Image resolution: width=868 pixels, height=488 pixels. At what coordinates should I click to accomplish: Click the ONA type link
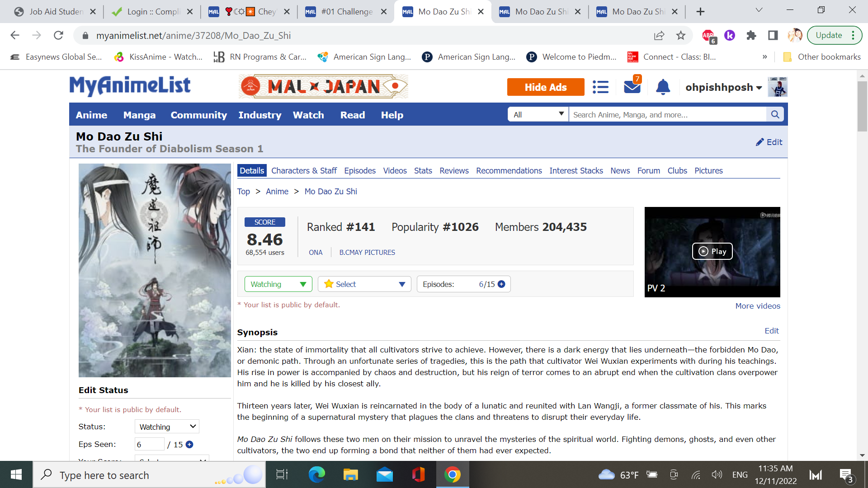(x=316, y=253)
